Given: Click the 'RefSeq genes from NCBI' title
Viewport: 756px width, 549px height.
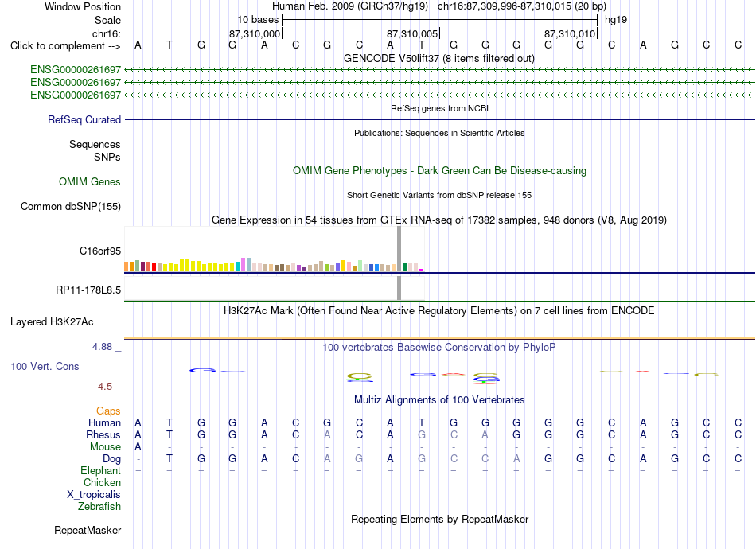Looking at the screenshot, I should pos(440,108).
